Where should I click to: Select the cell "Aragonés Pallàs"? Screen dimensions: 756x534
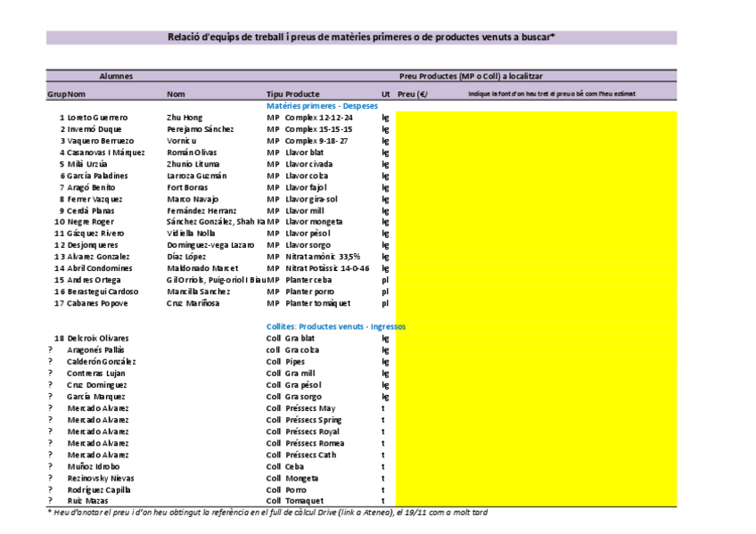(x=95, y=349)
